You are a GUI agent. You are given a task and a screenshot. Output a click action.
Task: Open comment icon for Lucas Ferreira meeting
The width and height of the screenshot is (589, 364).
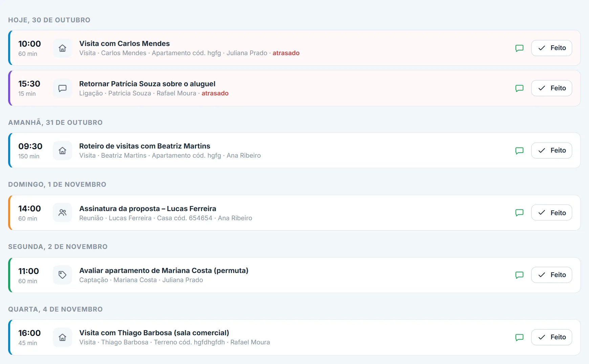tap(519, 213)
